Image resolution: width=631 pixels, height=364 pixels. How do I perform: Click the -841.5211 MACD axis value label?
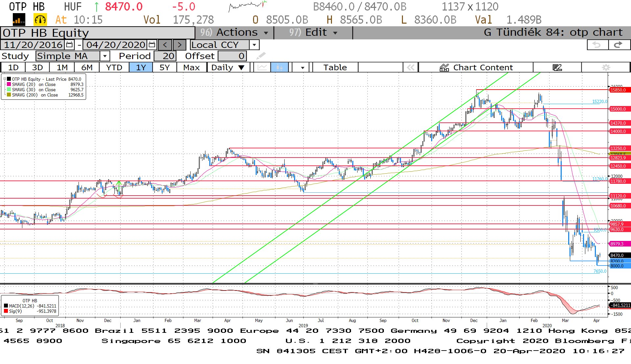tap(620, 305)
